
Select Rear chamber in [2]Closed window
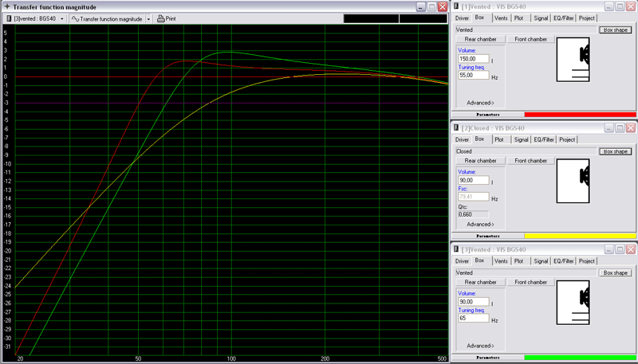pyautogui.click(x=480, y=161)
